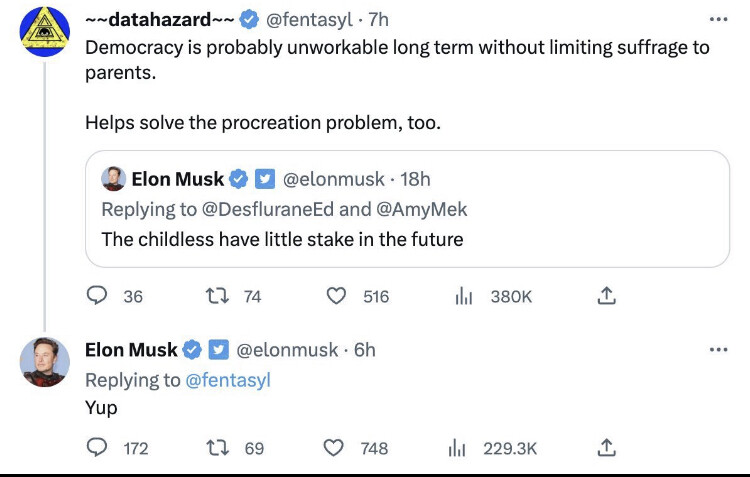The width and height of the screenshot is (750, 477).
Task: View analytics of datahazard tweet
Action: pos(464,296)
